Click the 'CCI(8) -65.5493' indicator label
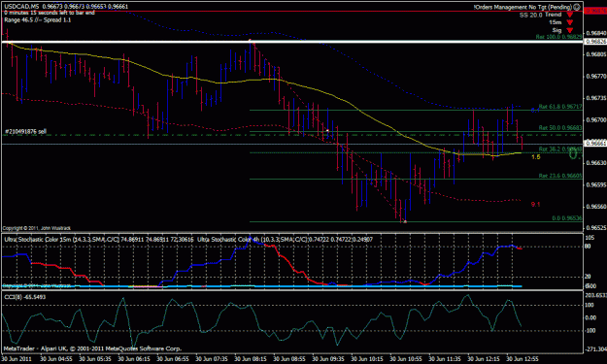 pyautogui.click(x=25, y=297)
